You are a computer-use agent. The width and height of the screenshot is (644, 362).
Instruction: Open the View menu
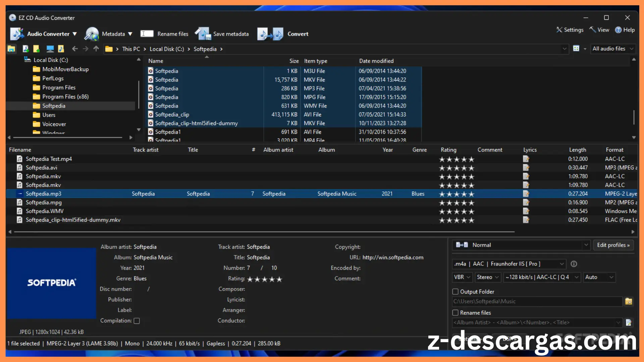[599, 30]
